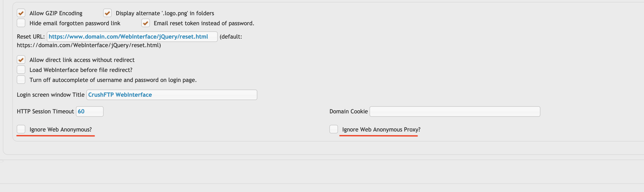Enable Turn off autocomplete on login page
The height and width of the screenshot is (192, 644).
click(21, 80)
